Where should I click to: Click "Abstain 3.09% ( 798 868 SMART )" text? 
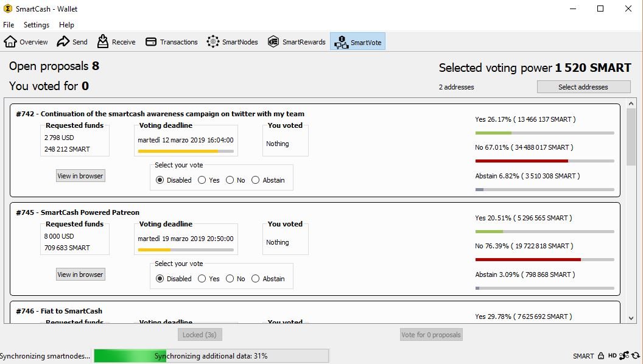point(525,275)
